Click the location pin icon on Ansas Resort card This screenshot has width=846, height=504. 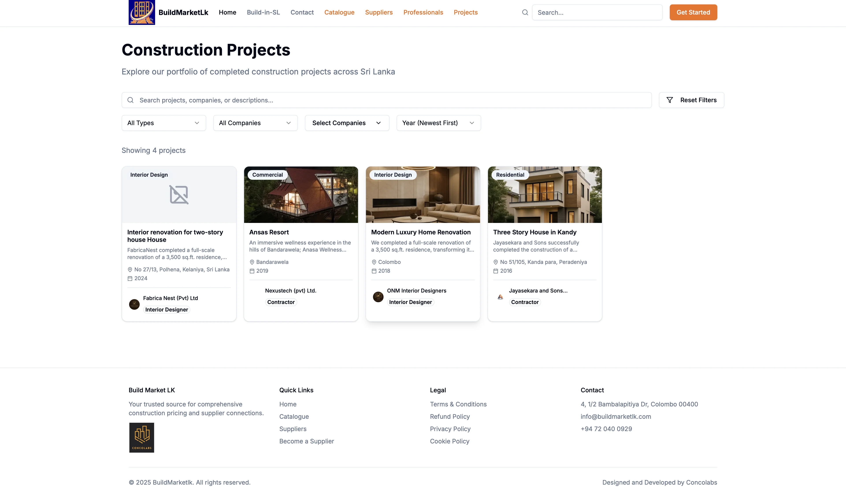[252, 262]
